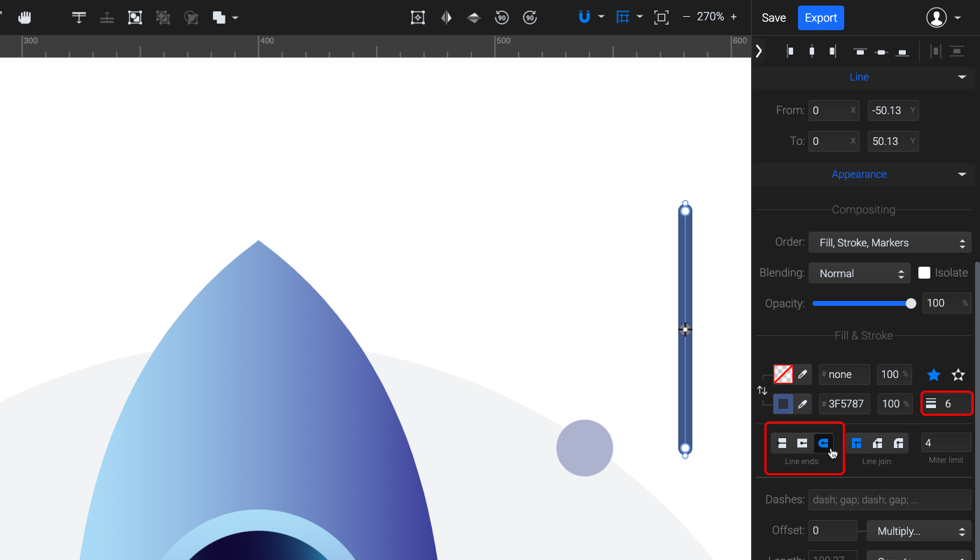980x560 pixels.
Task: Collapse the side panel with chevron
Action: tap(759, 50)
